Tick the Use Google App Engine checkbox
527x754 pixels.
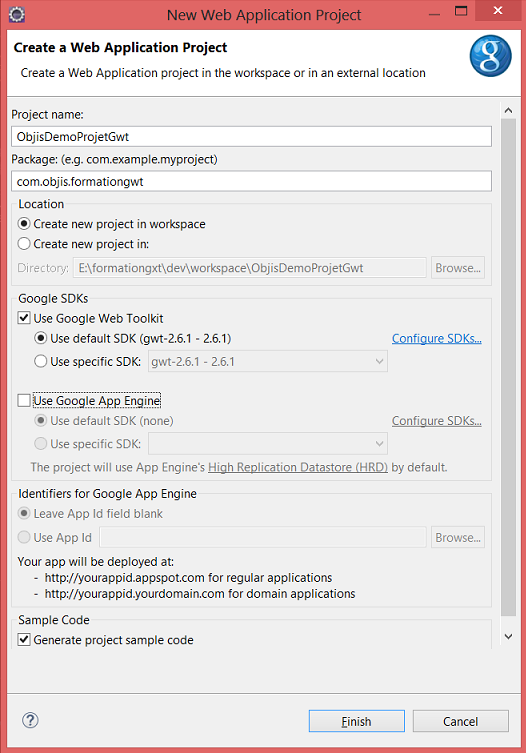click(24, 400)
